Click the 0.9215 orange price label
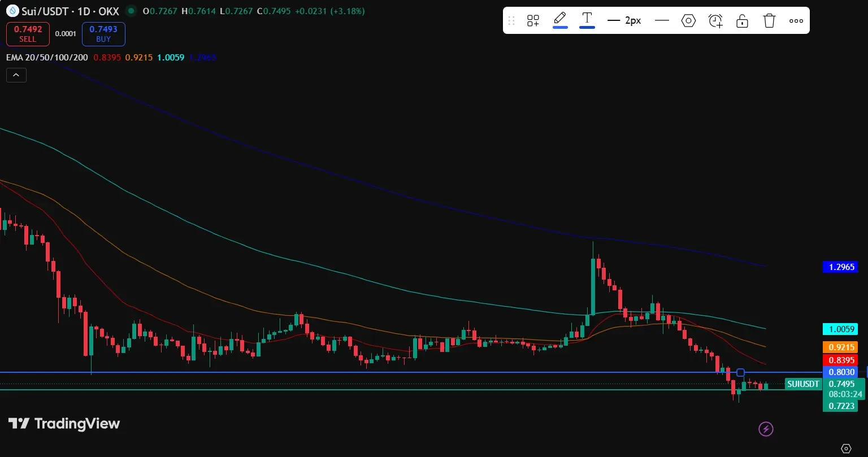Viewport: 868px width, 457px height. [x=840, y=347]
